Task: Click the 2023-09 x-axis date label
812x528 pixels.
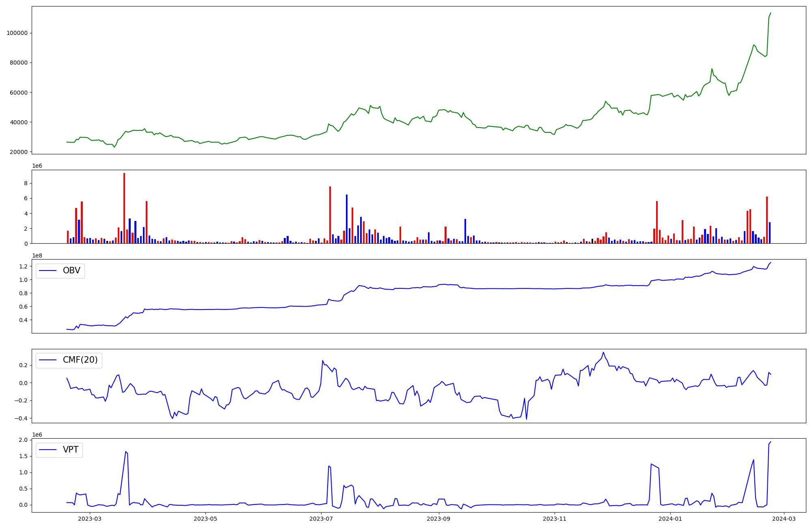Action: (x=439, y=519)
